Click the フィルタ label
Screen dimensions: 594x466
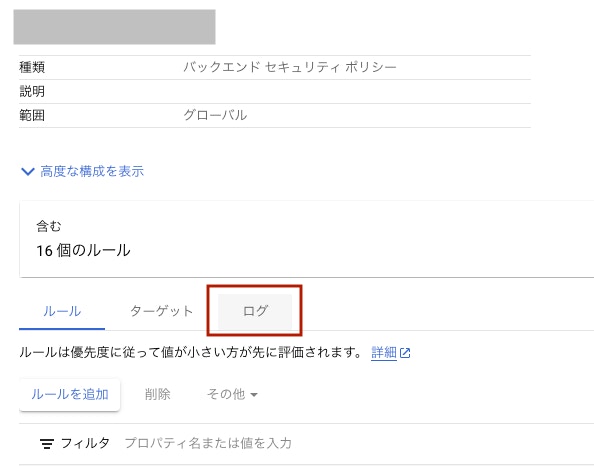pyautogui.click(x=85, y=443)
